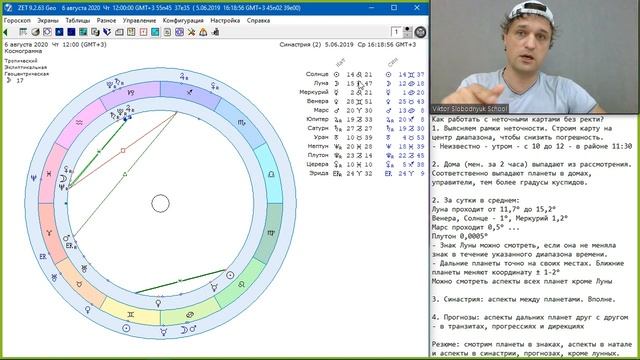The width and height of the screenshot is (640, 360).
Task: Click the Mars glyph in inner chart ring
Action: 66,238
